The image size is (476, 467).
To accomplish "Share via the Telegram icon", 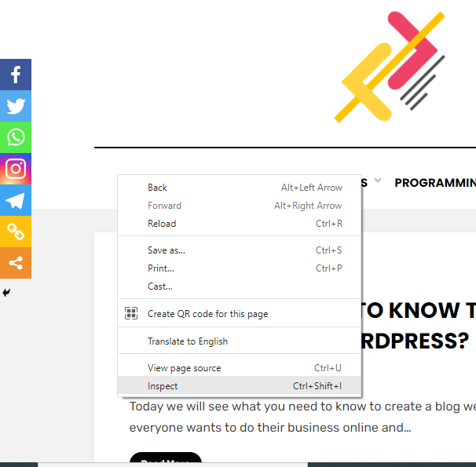I will coord(16,200).
